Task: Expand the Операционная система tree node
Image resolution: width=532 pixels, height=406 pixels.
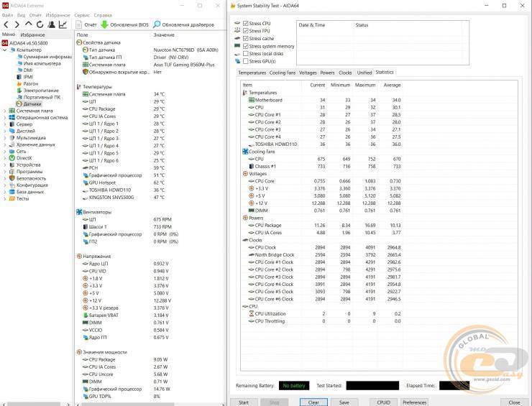Action: pyautogui.click(x=5, y=118)
